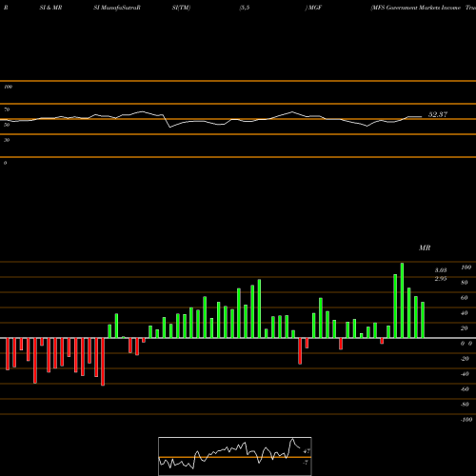476x476 pixels.
Task: Click the 30 level label on RSI axis
Action: tap(7, 140)
